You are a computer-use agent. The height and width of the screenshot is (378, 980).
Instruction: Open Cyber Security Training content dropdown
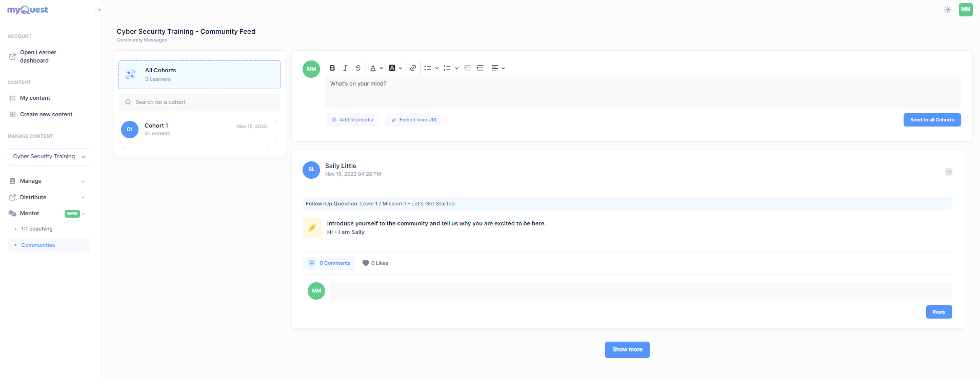(49, 157)
